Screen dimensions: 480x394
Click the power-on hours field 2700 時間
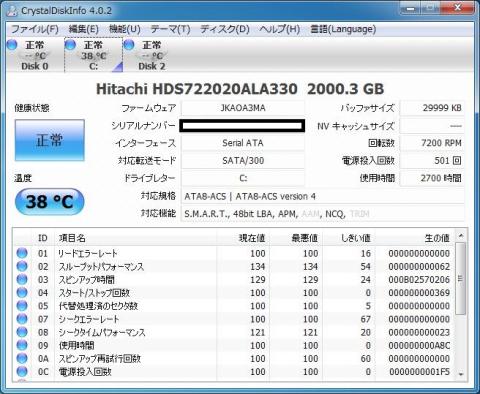pyautogui.click(x=432, y=178)
